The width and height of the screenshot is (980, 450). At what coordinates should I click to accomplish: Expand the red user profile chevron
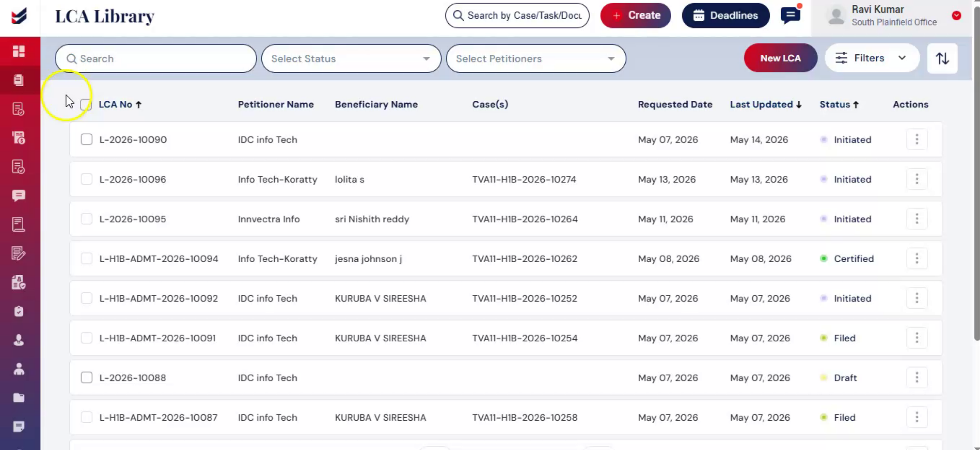tap(956, 16)
